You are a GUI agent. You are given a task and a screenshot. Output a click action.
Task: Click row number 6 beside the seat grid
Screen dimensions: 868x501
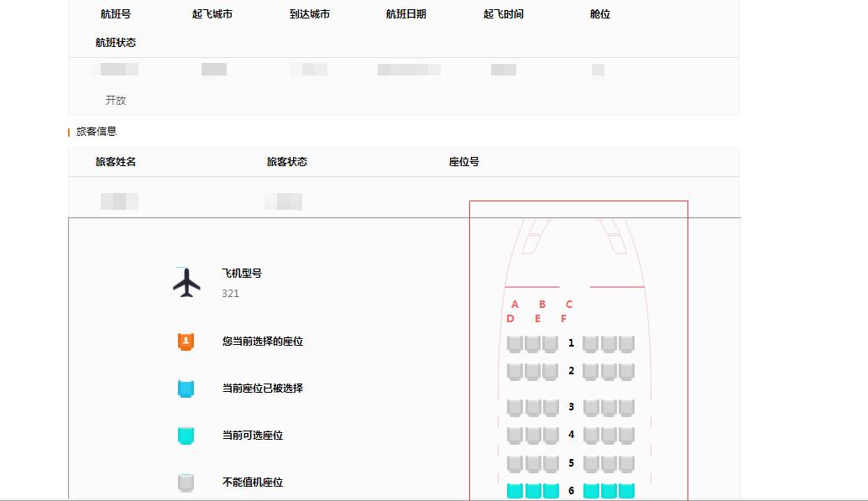pyautogui.click(x=570, y=489)
